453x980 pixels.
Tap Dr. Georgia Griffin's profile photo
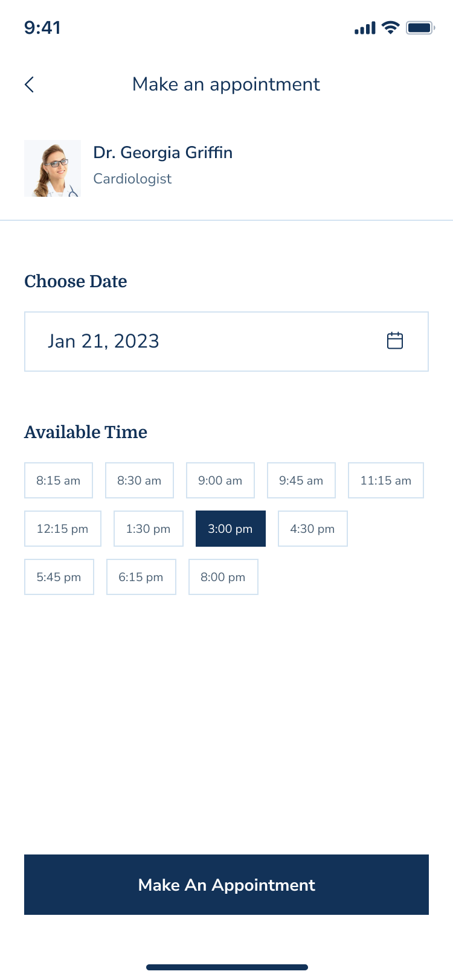pyautogui.click(x=53, y=168)
